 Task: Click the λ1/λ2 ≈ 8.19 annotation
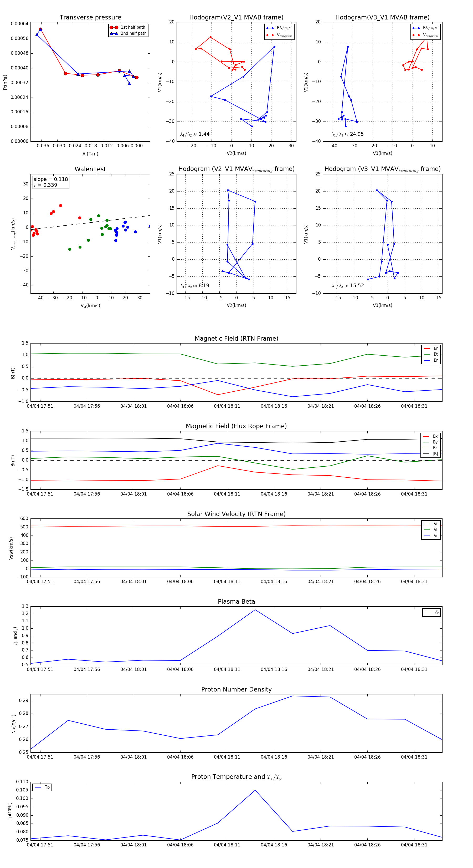[194, 286]
